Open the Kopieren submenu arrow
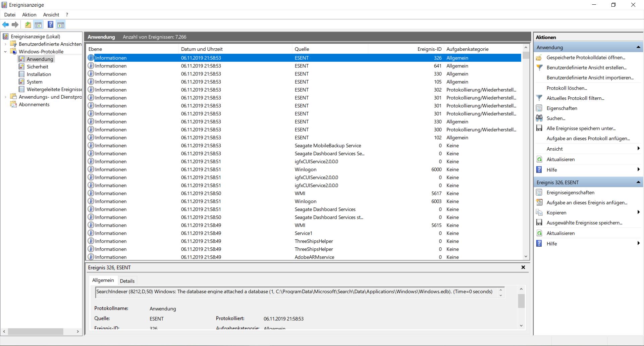Viewport: 644px width, 346px height. [638, 212]
